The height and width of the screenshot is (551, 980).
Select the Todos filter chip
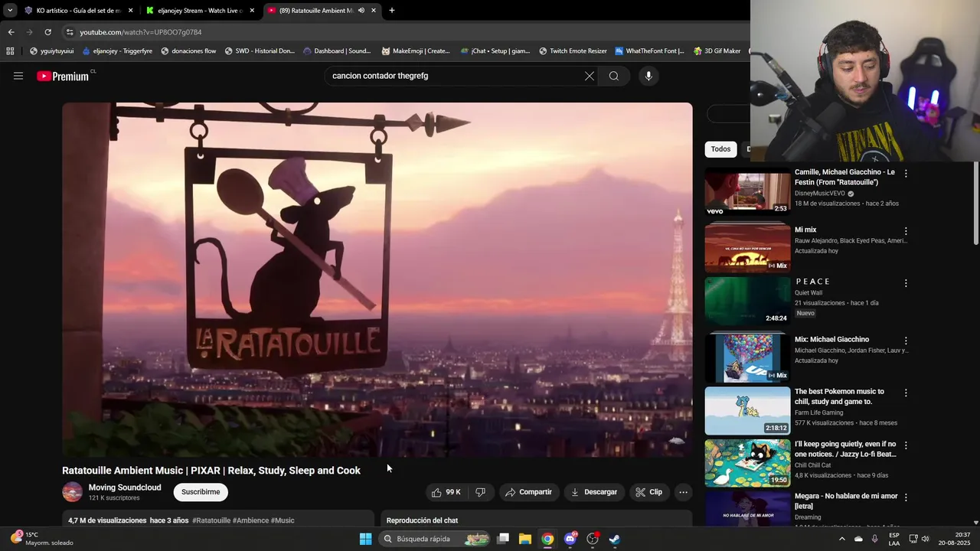[720, 149]
